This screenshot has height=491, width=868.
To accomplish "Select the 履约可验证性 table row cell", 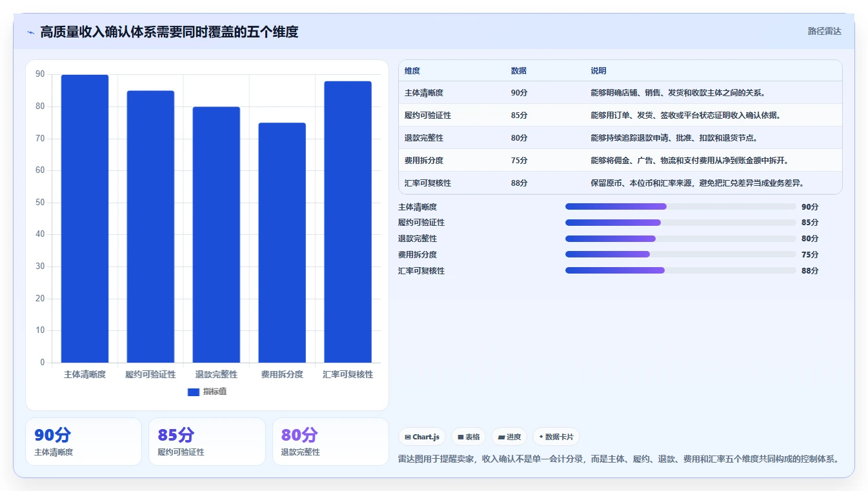I will 428,115.
